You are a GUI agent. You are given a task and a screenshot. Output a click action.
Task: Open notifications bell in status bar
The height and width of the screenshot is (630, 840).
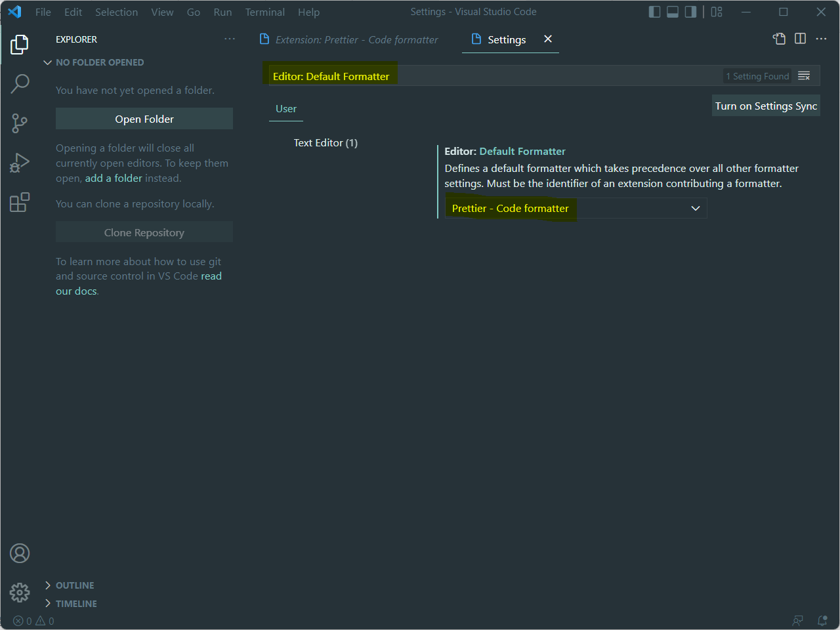pos(822,621)
